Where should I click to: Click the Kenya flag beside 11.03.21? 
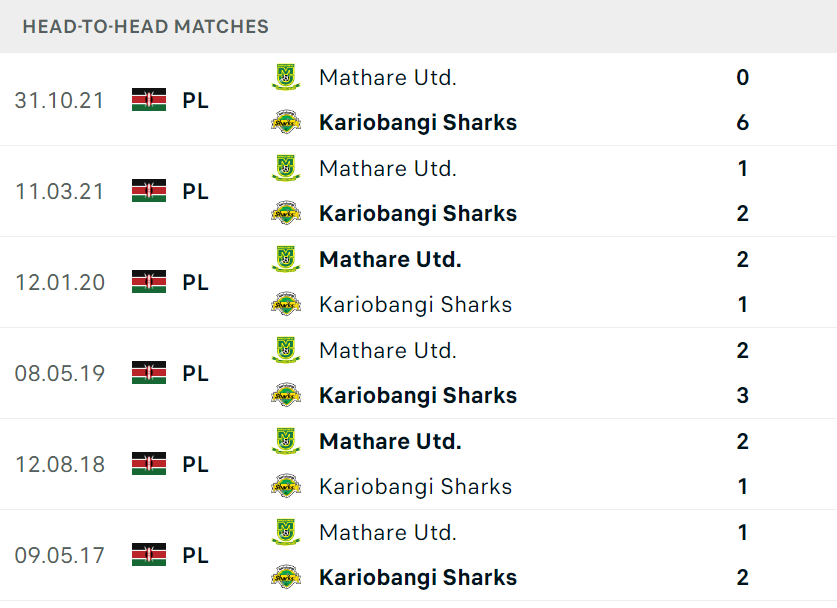point(149,191)
